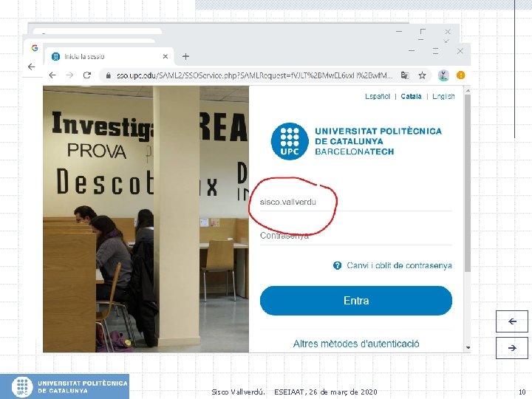Close the rearmost background window
The width and height of the screenshot is (532, 399).
448,32
